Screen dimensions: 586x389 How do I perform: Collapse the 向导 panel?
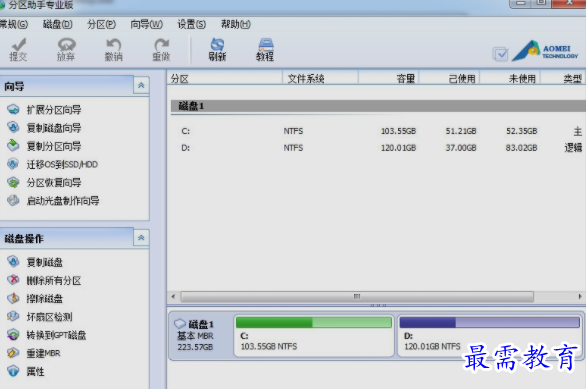(x=141, y=86)
